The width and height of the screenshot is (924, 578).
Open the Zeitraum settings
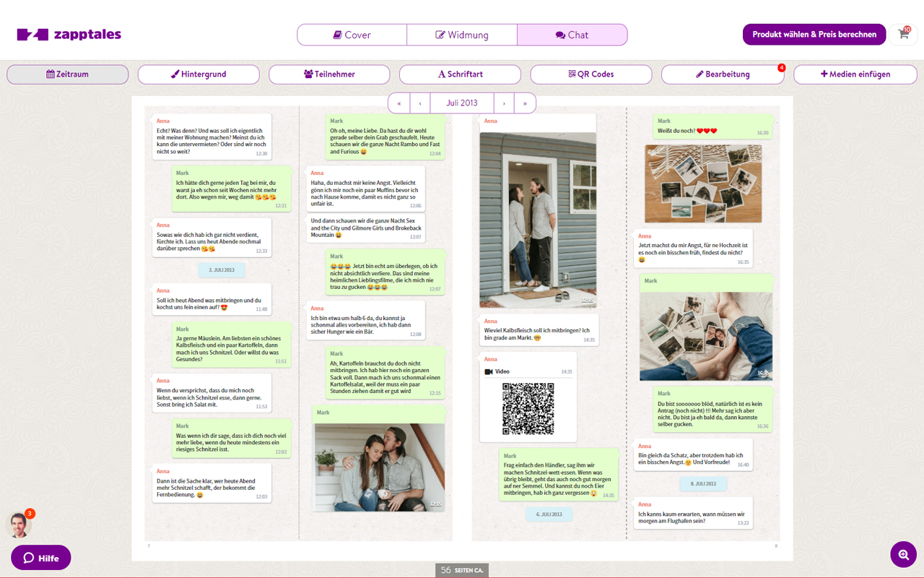tap(68, 74)
